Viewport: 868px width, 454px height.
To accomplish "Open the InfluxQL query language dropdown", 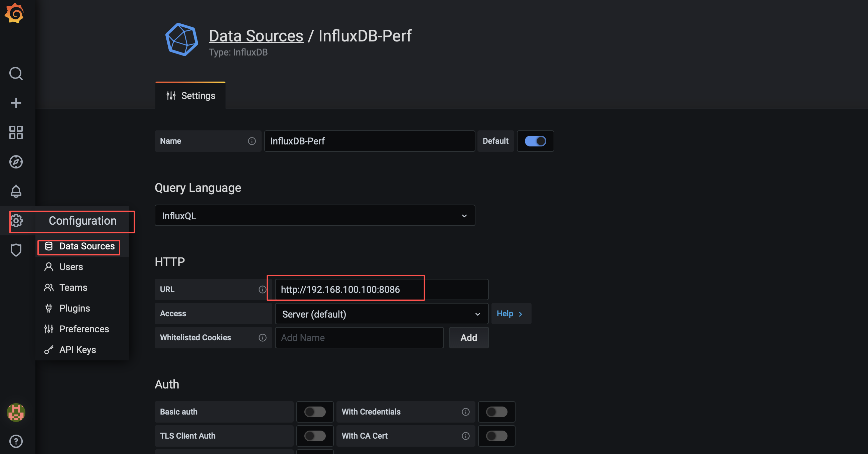I will (x=315, y=216).
